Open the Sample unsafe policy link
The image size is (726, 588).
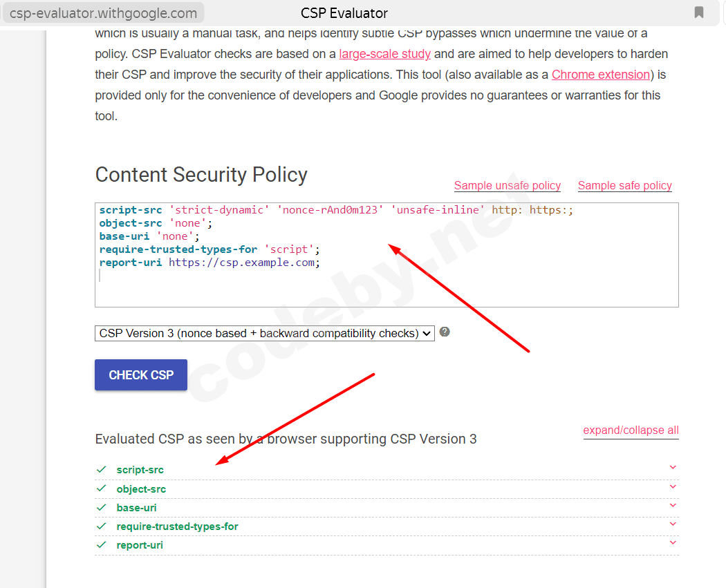click(507, 185)
